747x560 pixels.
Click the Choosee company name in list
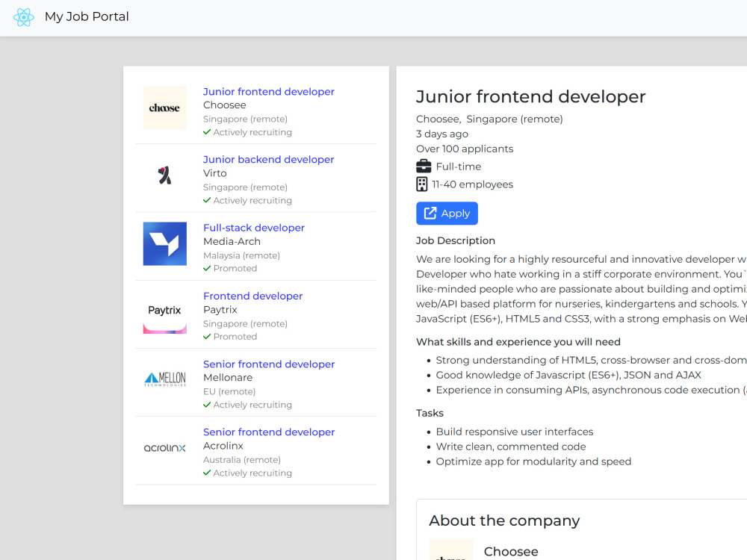(x=225, y=105)
